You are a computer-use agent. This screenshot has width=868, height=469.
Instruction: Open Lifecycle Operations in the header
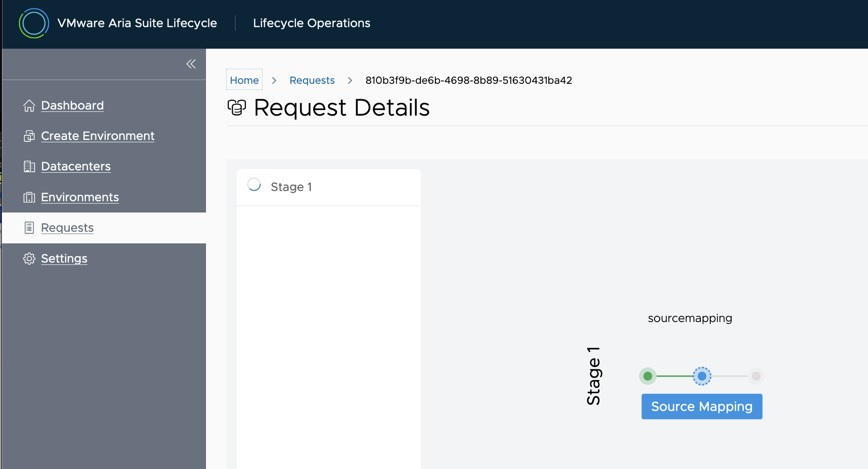click(x=311, y=23)
